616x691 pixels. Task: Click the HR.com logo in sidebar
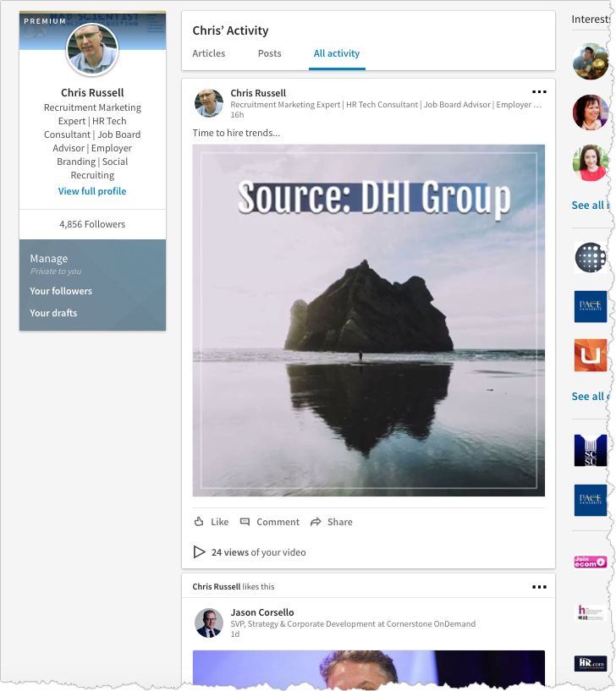590,663
